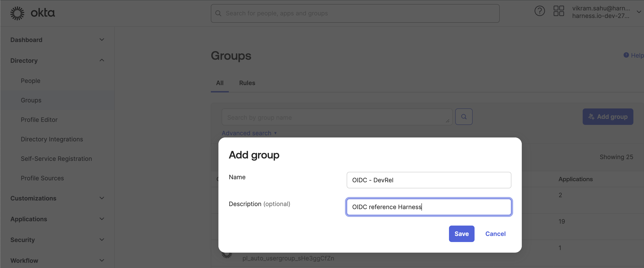This screenshot has width=644, height=268.
Task: Select the Rules tab in Groups
Action: click(x=247, y=82)
